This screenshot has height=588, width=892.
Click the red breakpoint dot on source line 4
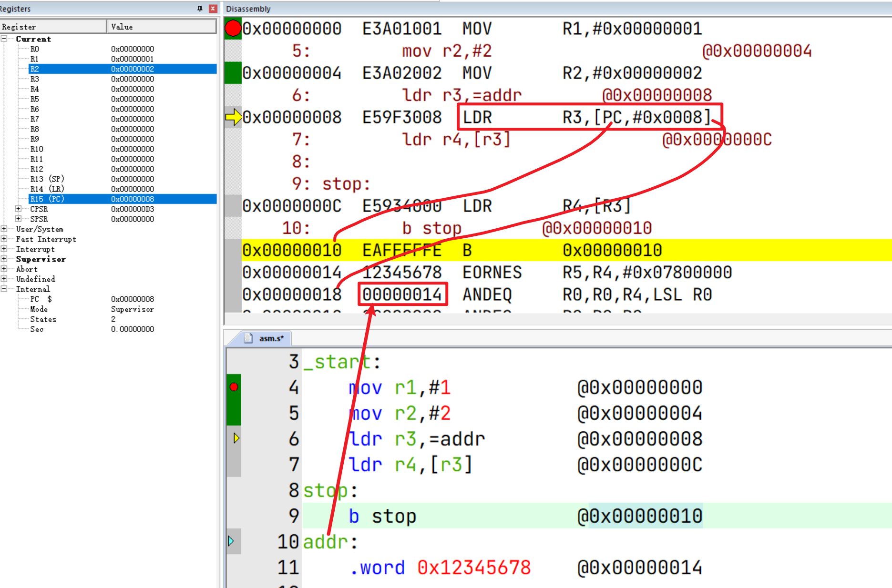[x=234, y=387]
